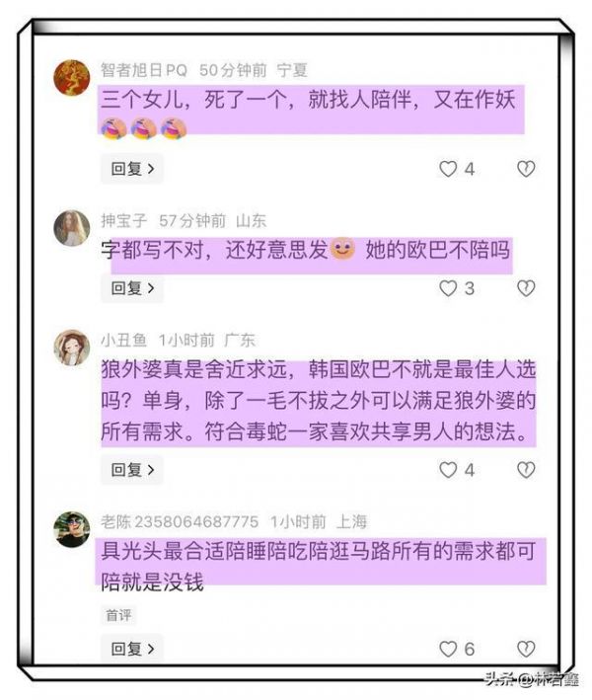The image size is (592, 700).
Task: Select the 首评 tag on 老陈's comment
Action: (118, 616)
